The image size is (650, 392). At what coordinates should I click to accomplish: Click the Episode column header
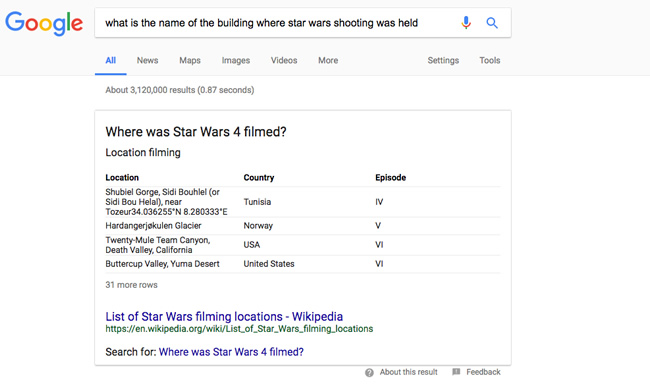pyautogui.click(x=390, y=178)
